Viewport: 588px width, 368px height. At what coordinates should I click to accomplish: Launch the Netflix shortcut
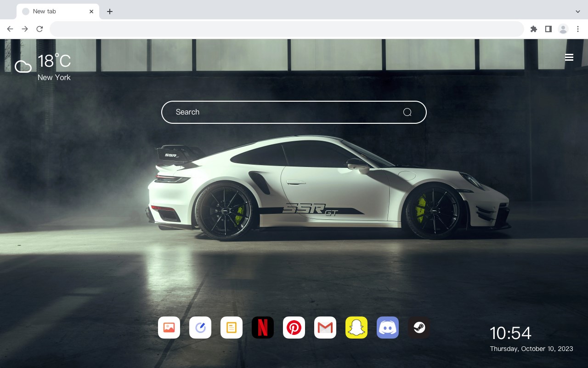tap(263, 328)
